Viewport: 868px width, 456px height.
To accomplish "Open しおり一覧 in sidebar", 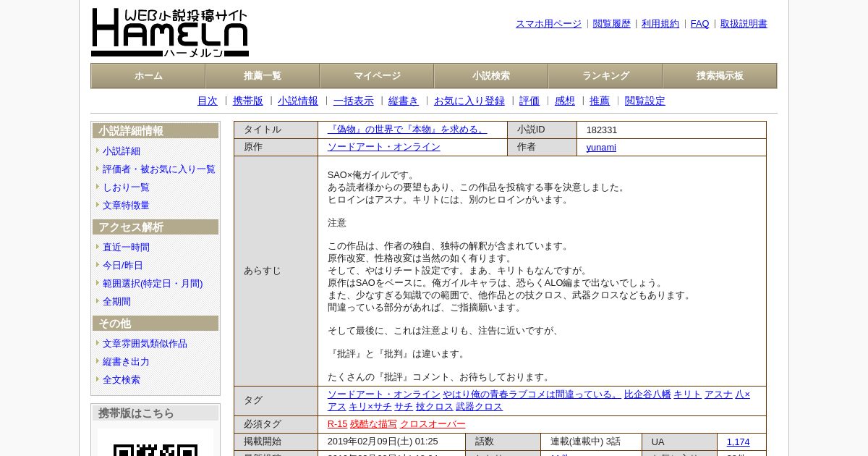I will pyautogui.click(x=126, y=187).
